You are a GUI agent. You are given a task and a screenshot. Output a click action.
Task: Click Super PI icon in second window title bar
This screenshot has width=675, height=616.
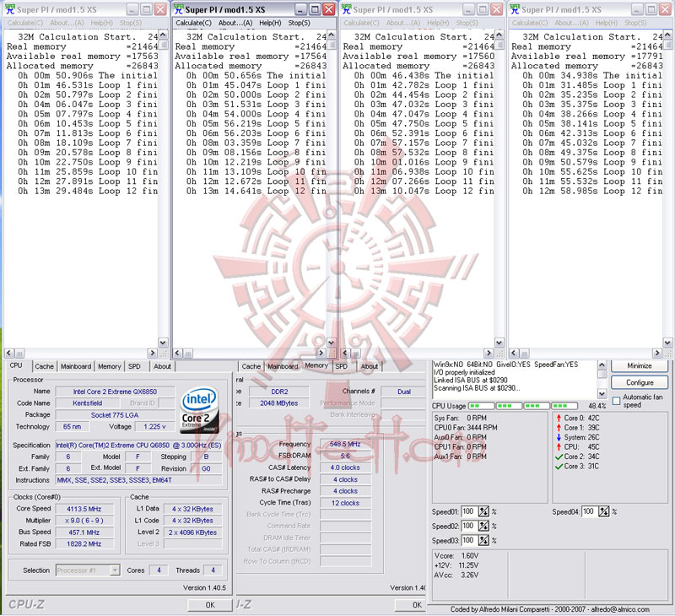click(178, 9)
